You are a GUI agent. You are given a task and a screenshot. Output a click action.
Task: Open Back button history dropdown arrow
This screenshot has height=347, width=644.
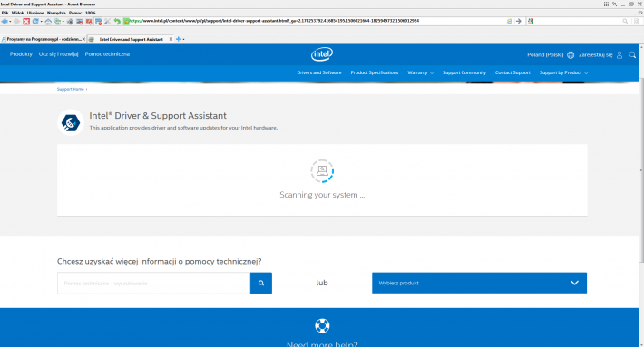10,22
